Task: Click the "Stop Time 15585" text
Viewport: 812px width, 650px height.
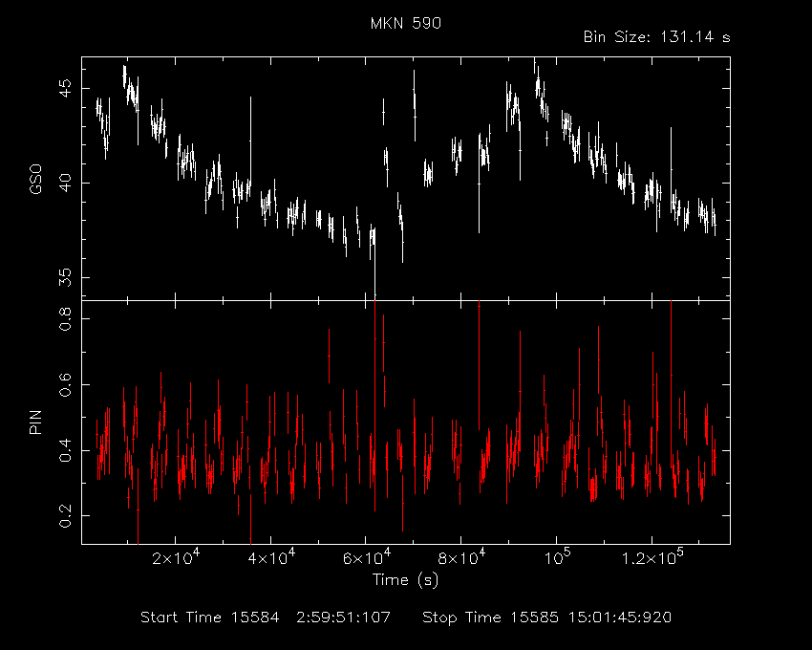Action: [x=490, y=617]
